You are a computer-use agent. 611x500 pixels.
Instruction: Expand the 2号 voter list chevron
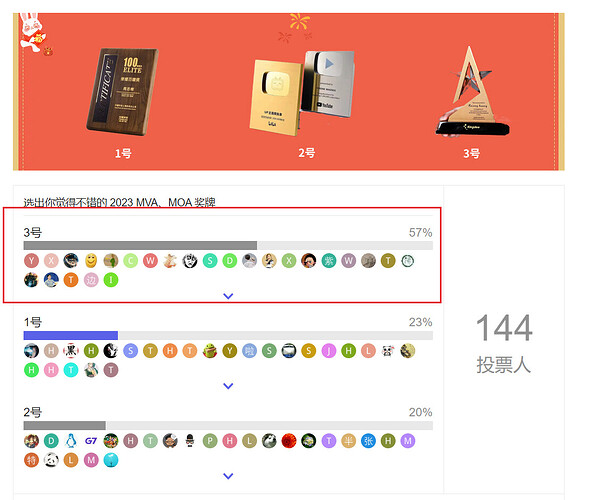[228, 476]
